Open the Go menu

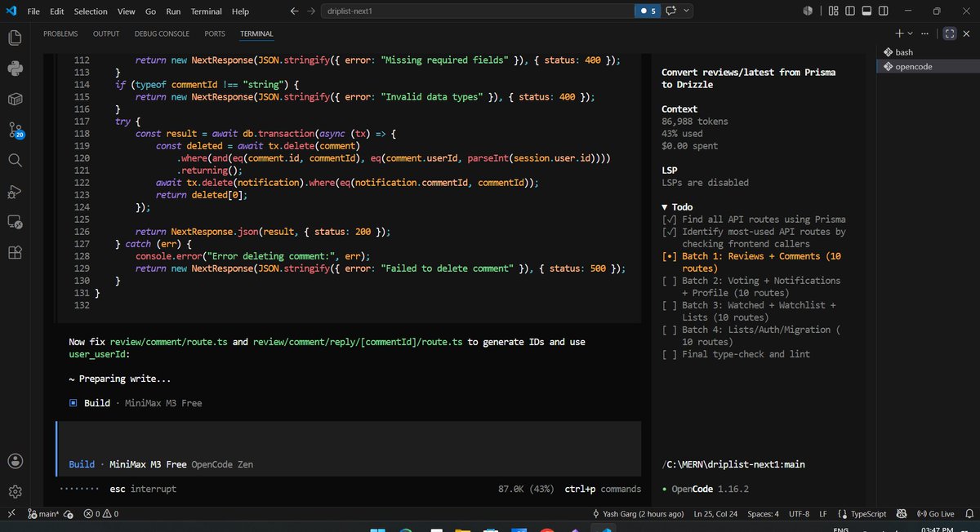coord(150,11)
